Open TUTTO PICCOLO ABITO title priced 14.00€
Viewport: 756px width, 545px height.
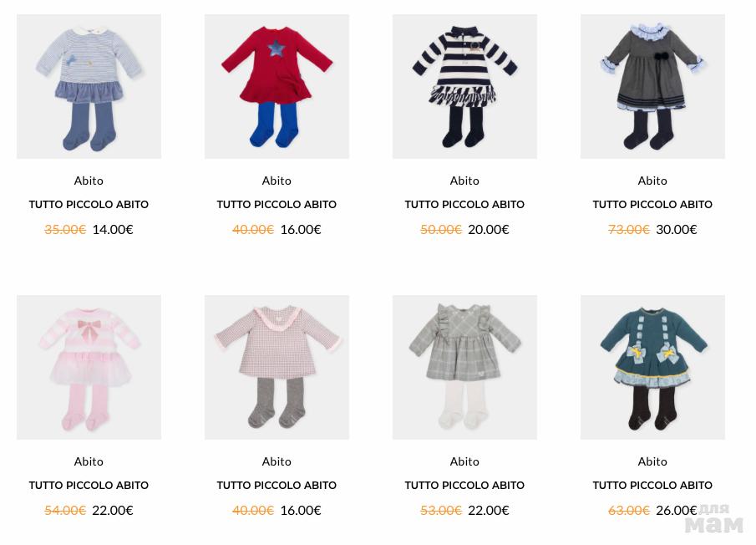(89, 205)
